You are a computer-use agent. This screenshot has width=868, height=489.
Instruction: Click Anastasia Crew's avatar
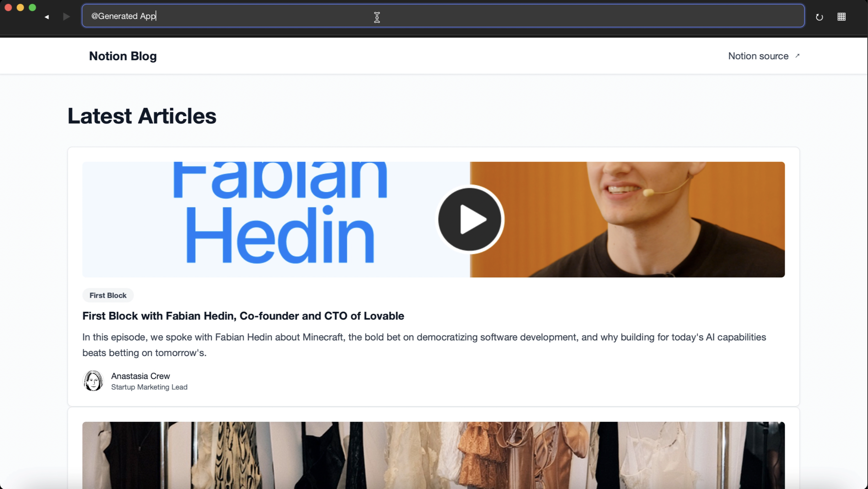[93, 381]
